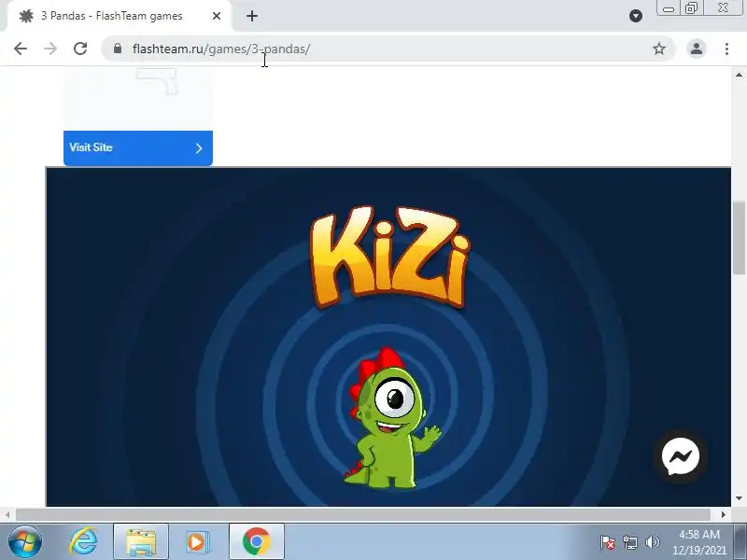The height and width of the screenshot is (560, 747).
Task: Focus the flashteam.ru address bar
Action: click(388, 49)
